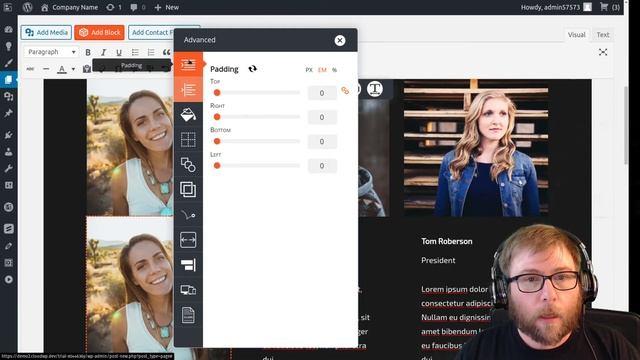The height and width of the screenshot is (360, 640).
Task: Apply the text color A button
Action: 62,69
